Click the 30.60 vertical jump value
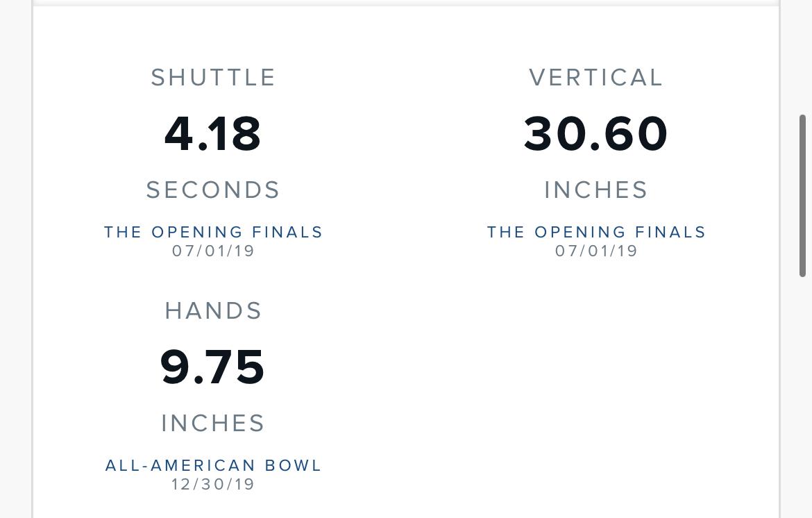This screenshot has height=518, width=812. (595, 133)
